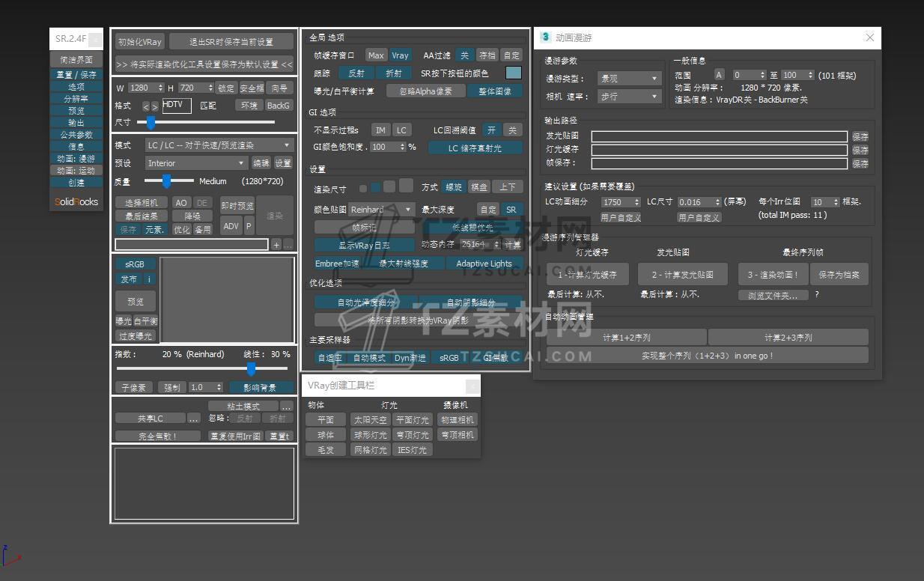Open the 漫游类型 dropdown
924x581 pixels.
pyautogui.click(x=628, y=79)
